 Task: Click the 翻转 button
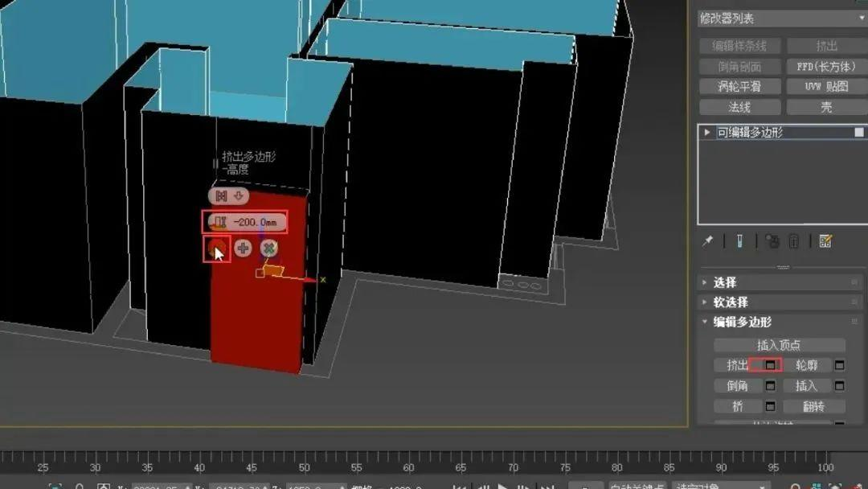813,406
